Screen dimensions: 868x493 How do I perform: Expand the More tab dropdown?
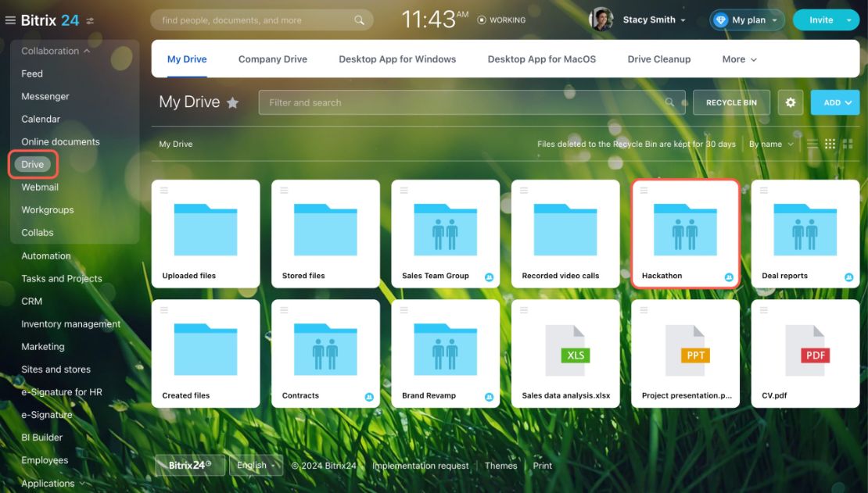739,59
